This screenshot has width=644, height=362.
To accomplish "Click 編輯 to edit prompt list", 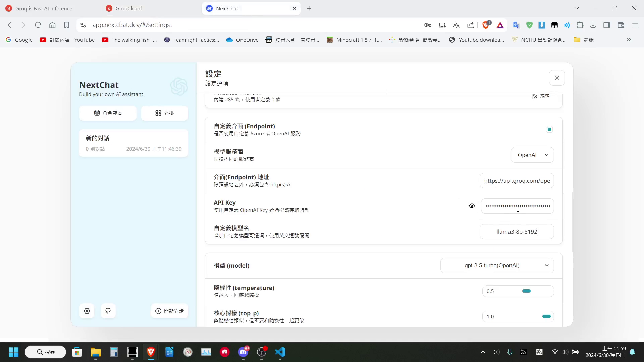I will pyautogui.click(x=541, y=96).
